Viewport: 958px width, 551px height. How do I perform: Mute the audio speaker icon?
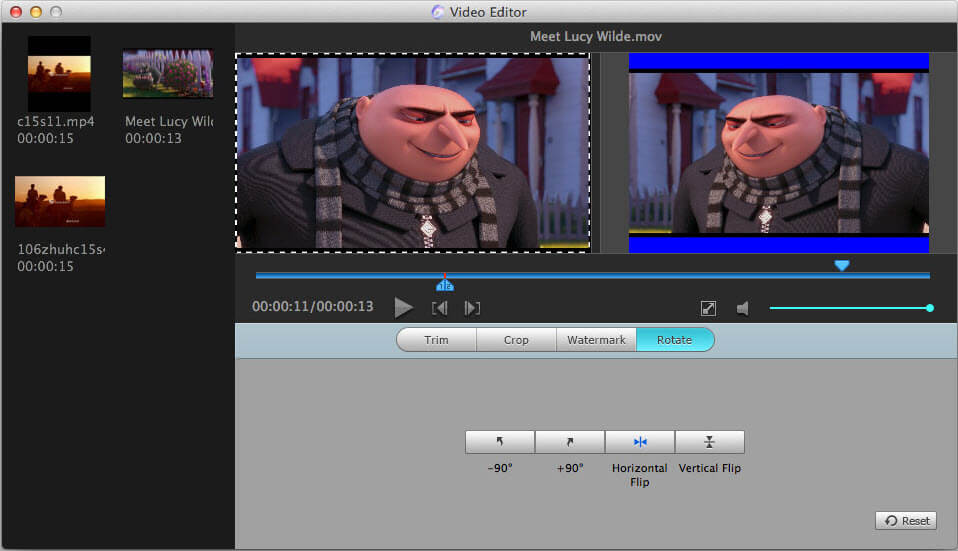point(742,308)
